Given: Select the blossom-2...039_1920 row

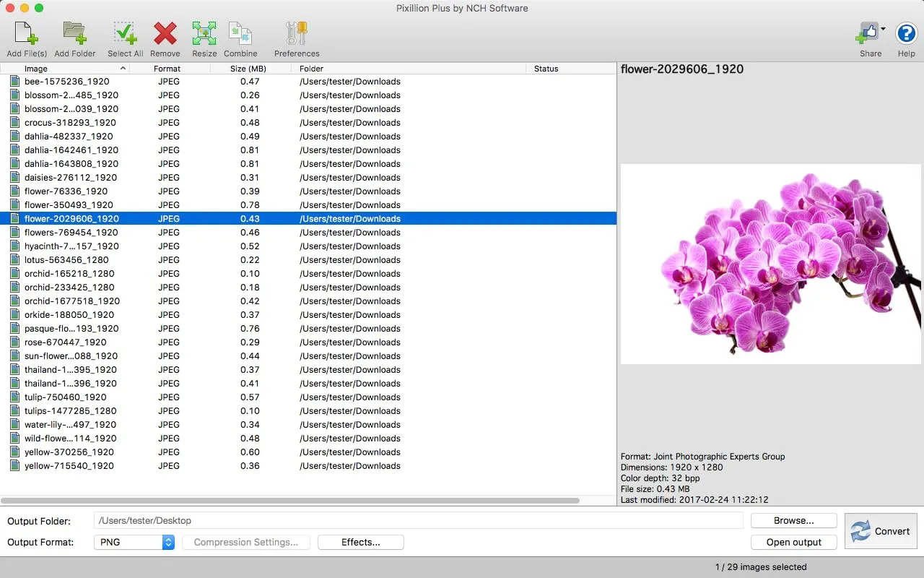Looking at the screenshot, I should (308, 109).
